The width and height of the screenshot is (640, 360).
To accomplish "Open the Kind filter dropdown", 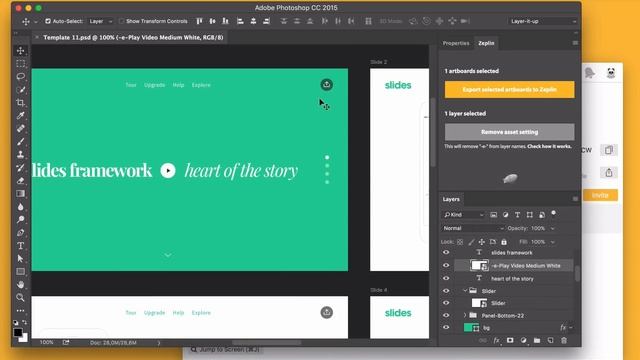I will [x=464, y=215].
